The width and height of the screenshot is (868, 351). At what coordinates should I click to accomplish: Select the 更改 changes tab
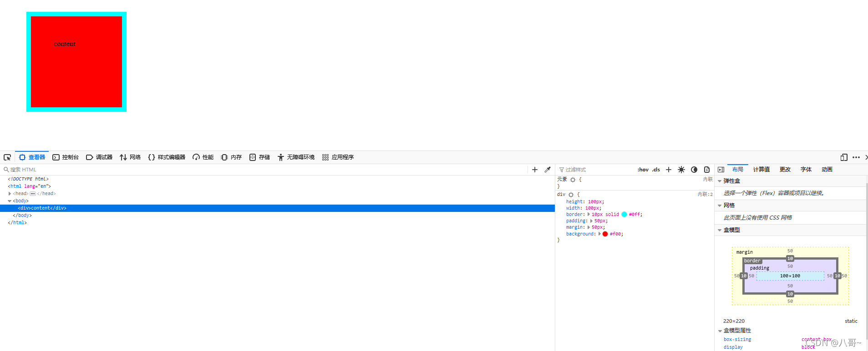[785, 170]
